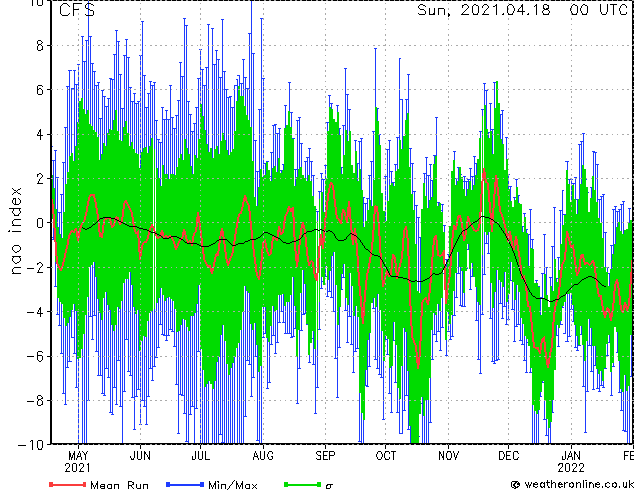
Task: Click the y-axis value -2
Action: point(35,268)
